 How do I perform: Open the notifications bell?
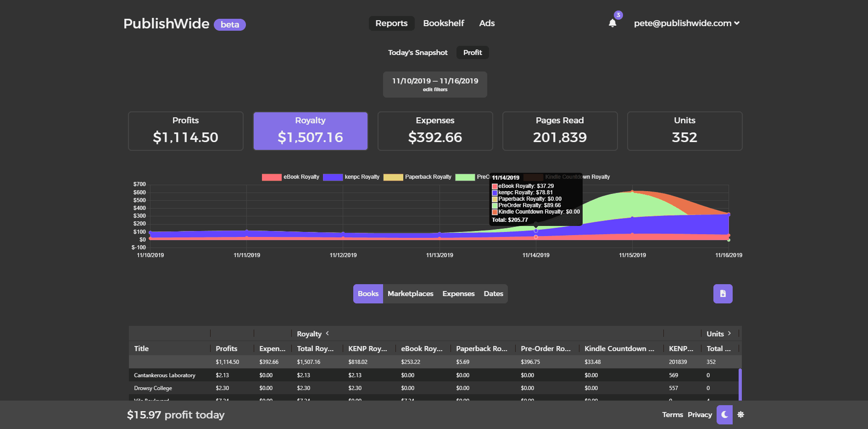tap(612, 23)
